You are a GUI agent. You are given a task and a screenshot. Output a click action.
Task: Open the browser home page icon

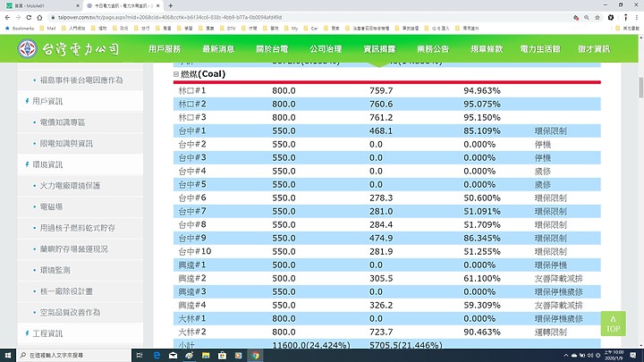coord(39,17)
